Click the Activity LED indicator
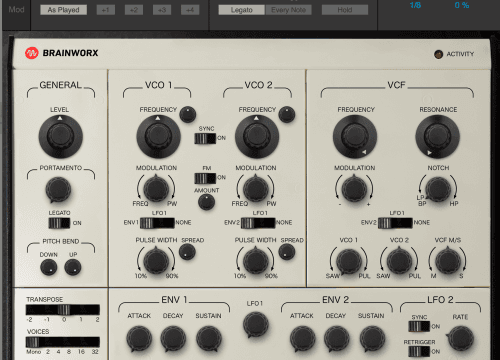Screen dimensions: 500x360 [438, 54]
